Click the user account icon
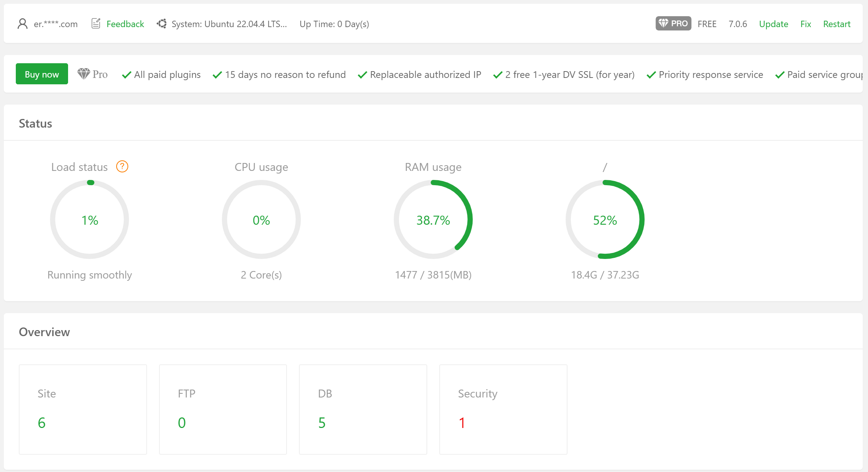868x472 pixels. pos(22,23)
